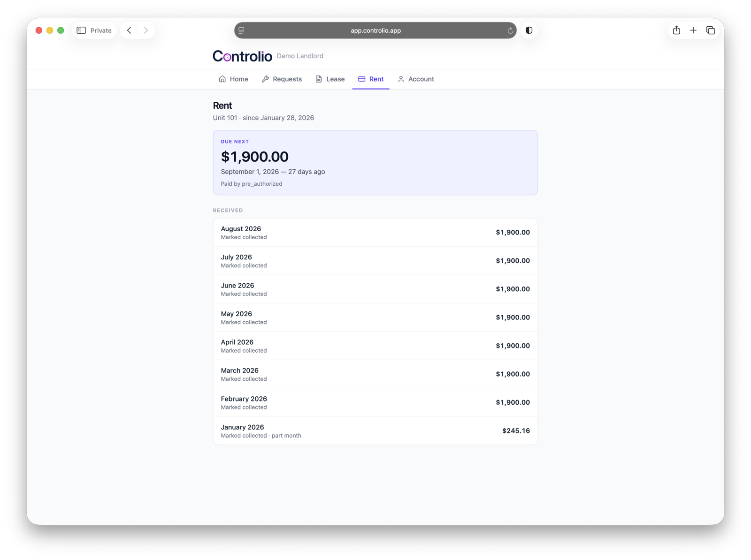Open the Lease tab
This screenshot has width=751, height=560.
tap(330, 79)
